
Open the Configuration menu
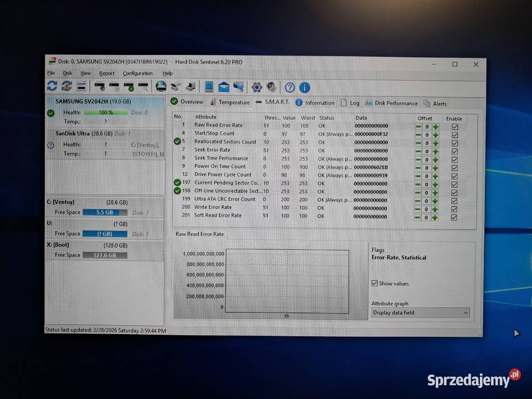[x=137, y=73]
